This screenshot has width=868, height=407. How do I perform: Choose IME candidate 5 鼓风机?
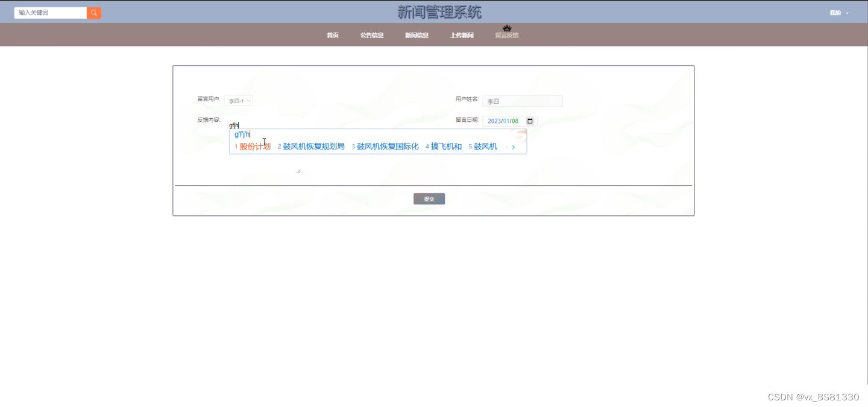[x=483, y=147]
